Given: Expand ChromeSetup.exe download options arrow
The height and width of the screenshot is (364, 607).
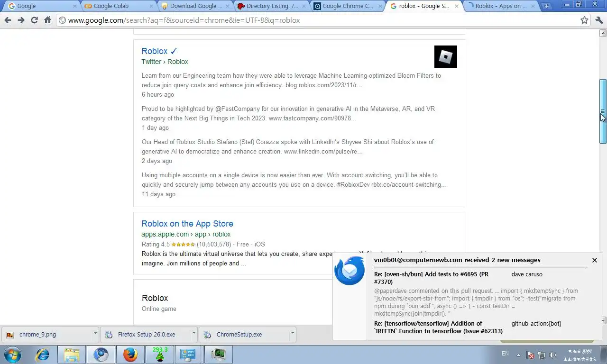Looking at the screenshot, I should click(293, 334).
